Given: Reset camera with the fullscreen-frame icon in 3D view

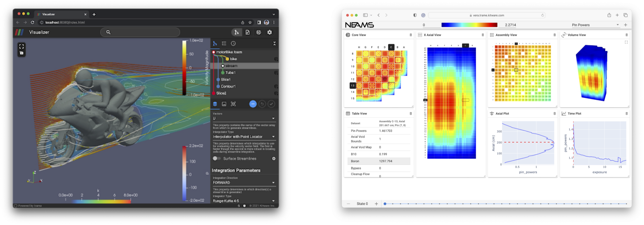Looking at the screenshot, I should tap(21, 46).
